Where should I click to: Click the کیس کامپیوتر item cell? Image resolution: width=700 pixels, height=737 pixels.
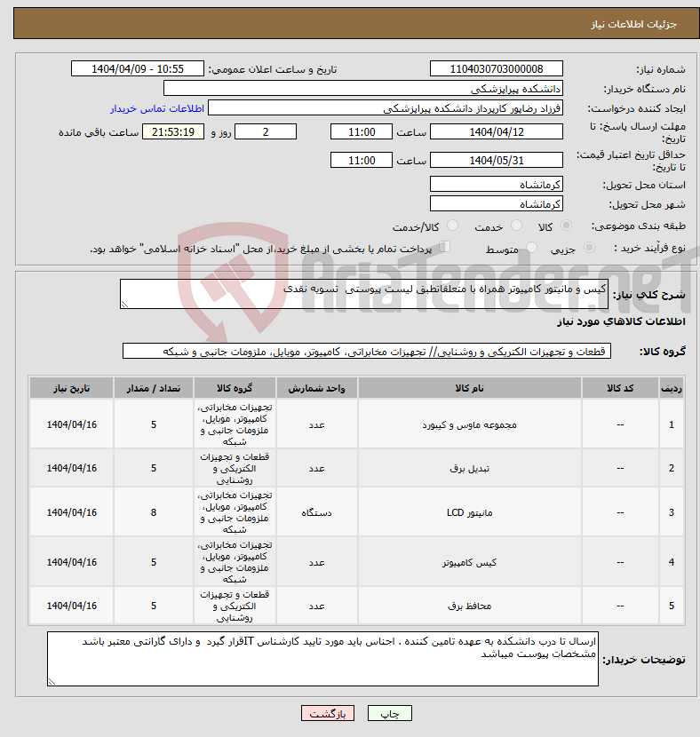click(469, 562)
